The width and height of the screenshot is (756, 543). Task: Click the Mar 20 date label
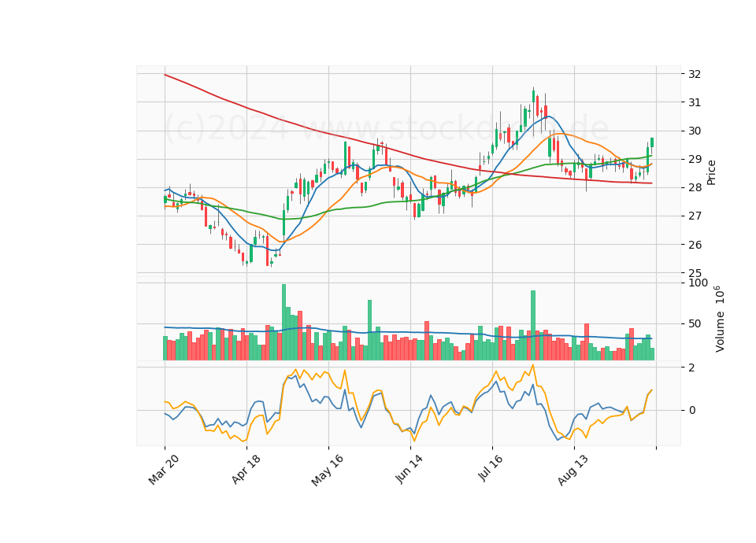point(164,469)
